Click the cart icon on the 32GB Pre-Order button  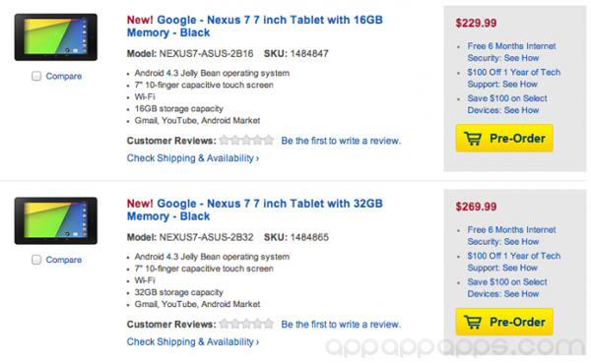tap(472, 323)
